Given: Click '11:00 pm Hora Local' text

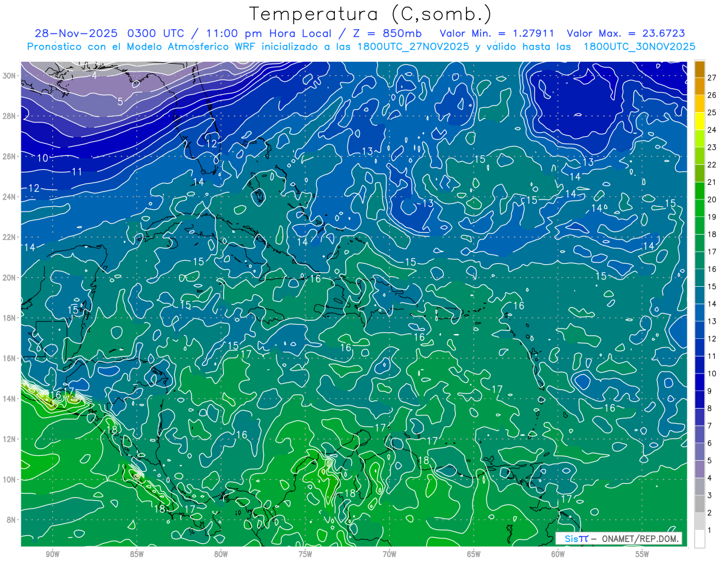Looking at the screenshot, I should coord(268,33).
